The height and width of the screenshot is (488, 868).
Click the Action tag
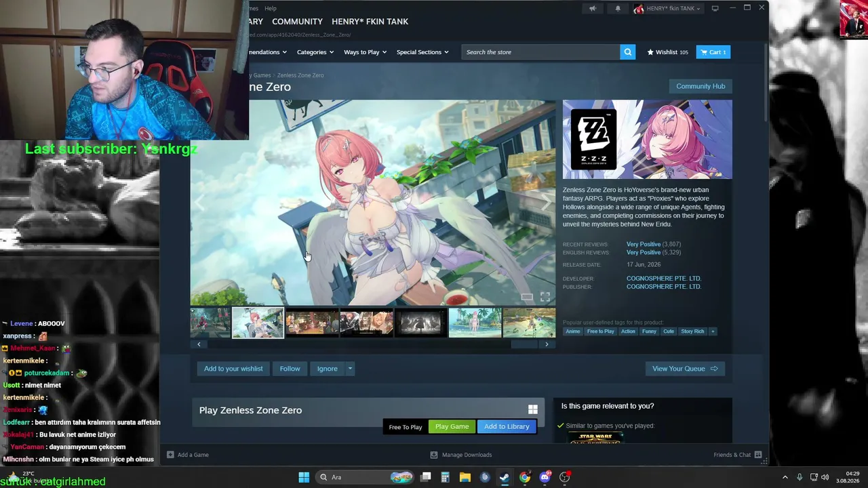point(628,331)
